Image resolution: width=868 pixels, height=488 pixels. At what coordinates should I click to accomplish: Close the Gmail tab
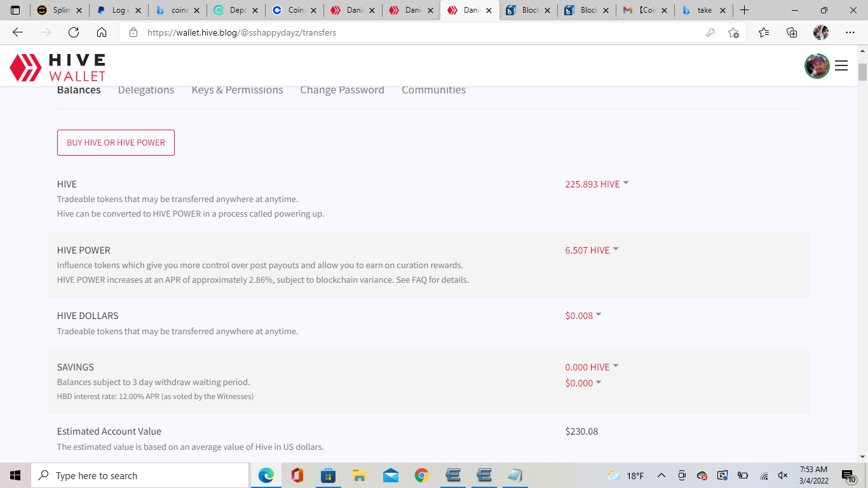tap(664, 10)
